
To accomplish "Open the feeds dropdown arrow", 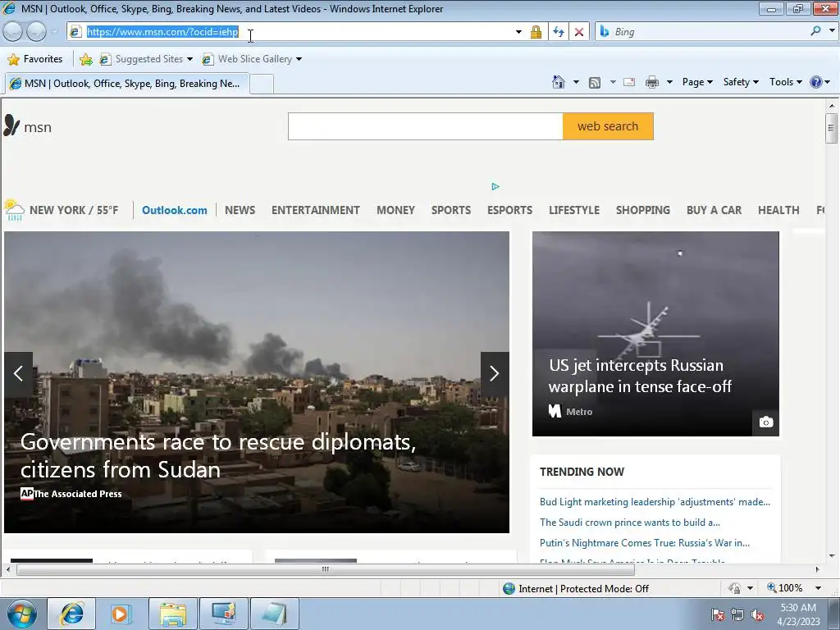I will pos(612,82).
